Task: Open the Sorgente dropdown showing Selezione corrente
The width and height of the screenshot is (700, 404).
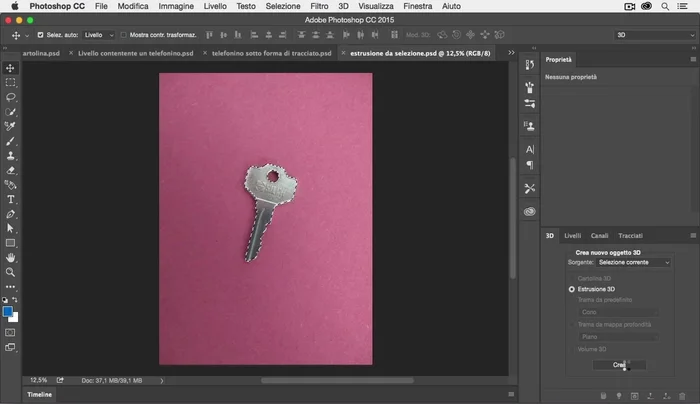Action: pyautogui.click(x=634, y=262)
